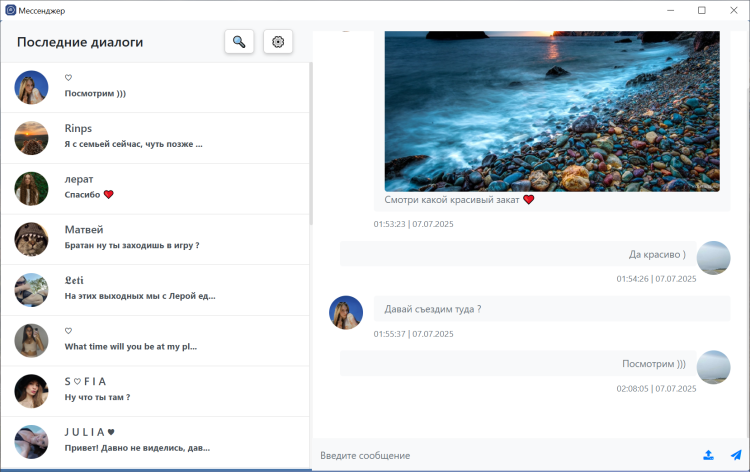This screenshot has height=472, width=750.
Task: Send message with paper plane icon
Action: (x=736, y=455)
